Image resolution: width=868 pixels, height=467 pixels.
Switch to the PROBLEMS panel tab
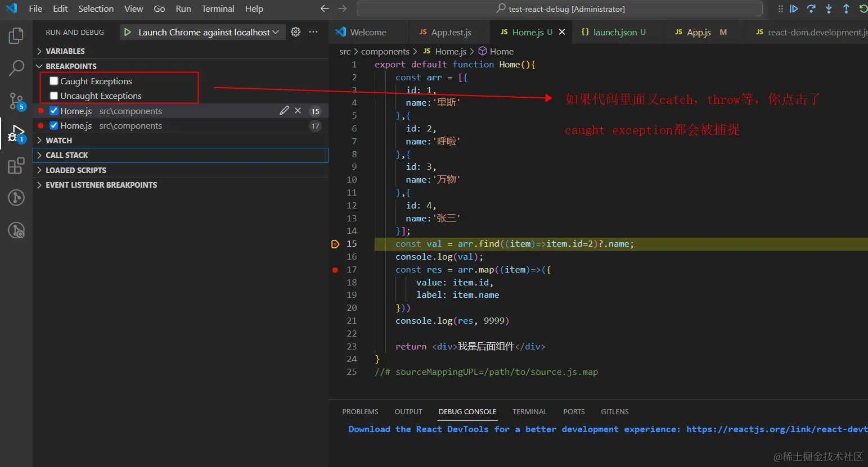(360, 412)
